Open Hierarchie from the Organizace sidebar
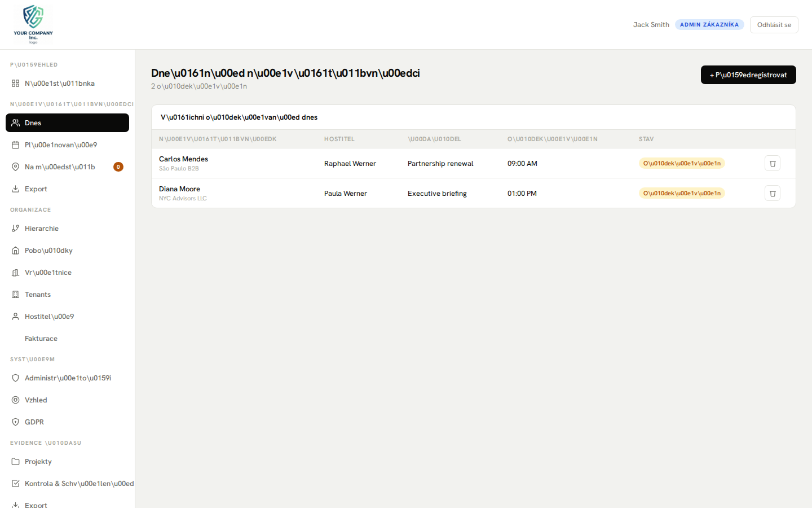 click(42, 228)
